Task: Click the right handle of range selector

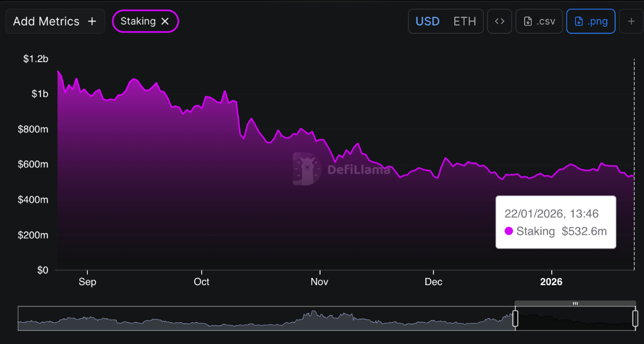Action: [635, 318]
